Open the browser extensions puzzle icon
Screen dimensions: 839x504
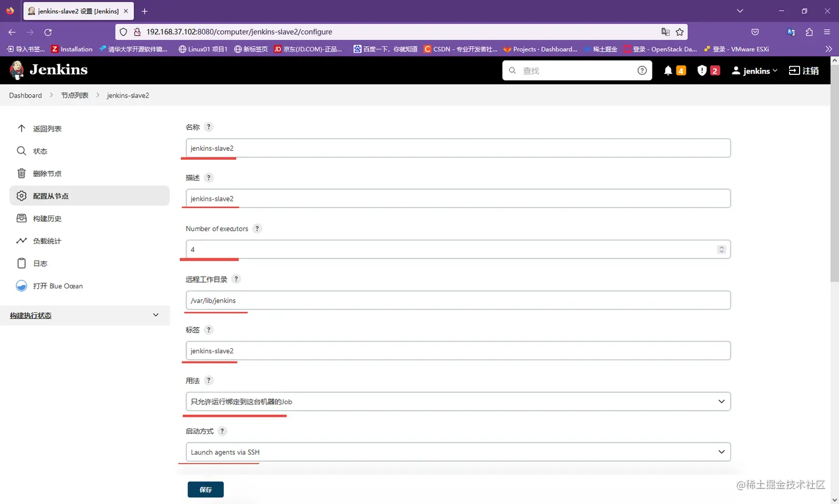click(809, 32)
